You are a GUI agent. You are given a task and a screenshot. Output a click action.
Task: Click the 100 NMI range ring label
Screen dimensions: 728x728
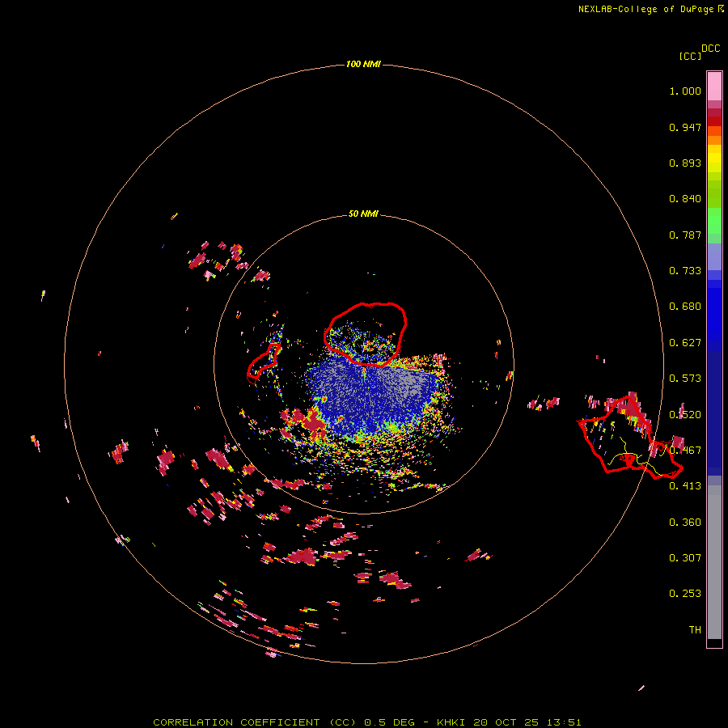click(x=363, y=64)
